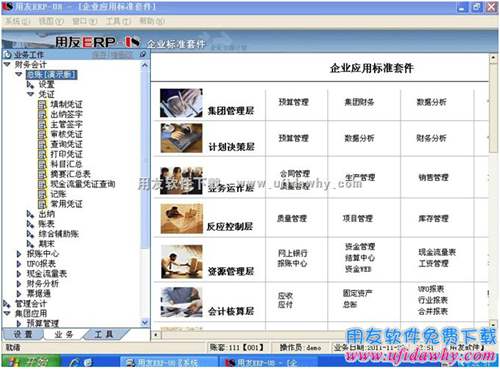Open the 计划决策层 thumbnail image

pos(181,138)
